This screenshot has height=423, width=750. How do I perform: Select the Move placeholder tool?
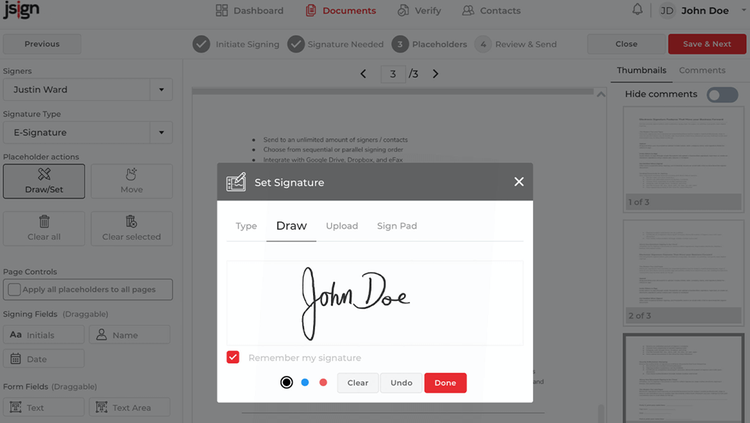132,181
